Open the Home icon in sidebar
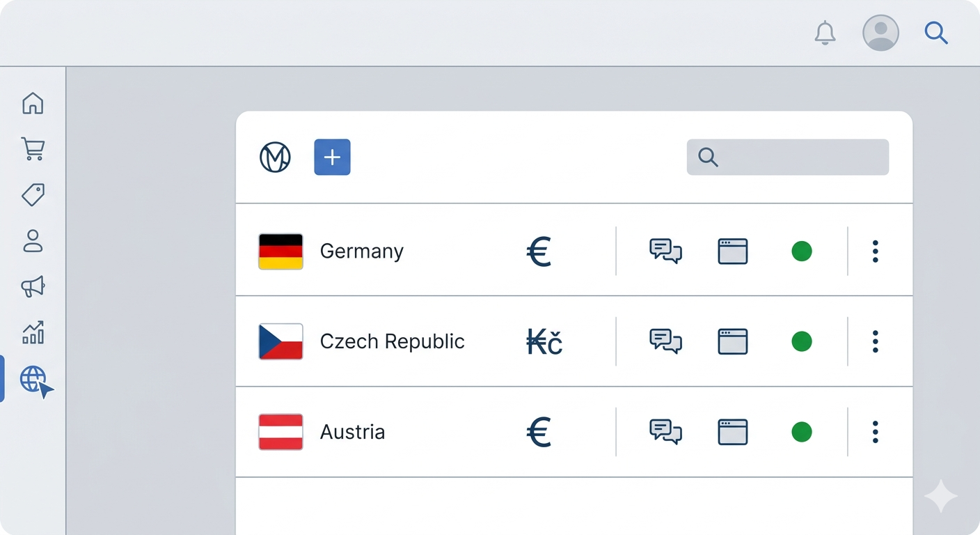Image resolution: width=980 pixels, height=535 pixels. tap(33, 103)
